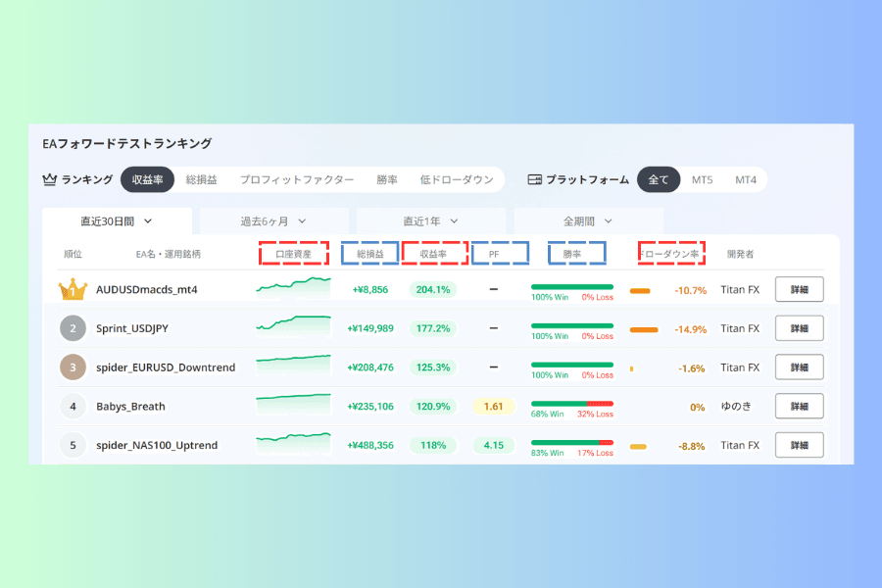Expand the 過去6ヶ月 dropdown chevron

click(x=302, y=221)
